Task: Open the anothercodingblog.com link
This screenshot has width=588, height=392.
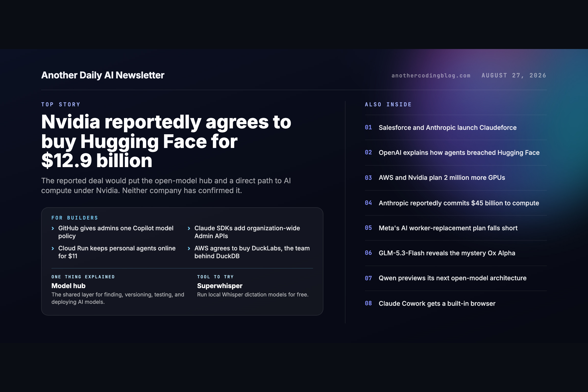Action: coord(431,75)
